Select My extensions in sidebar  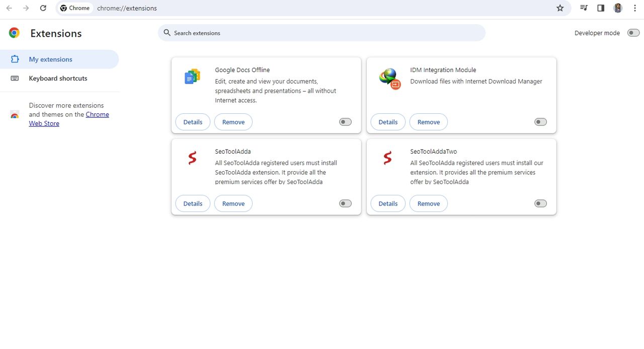click(x=50, y=59)
